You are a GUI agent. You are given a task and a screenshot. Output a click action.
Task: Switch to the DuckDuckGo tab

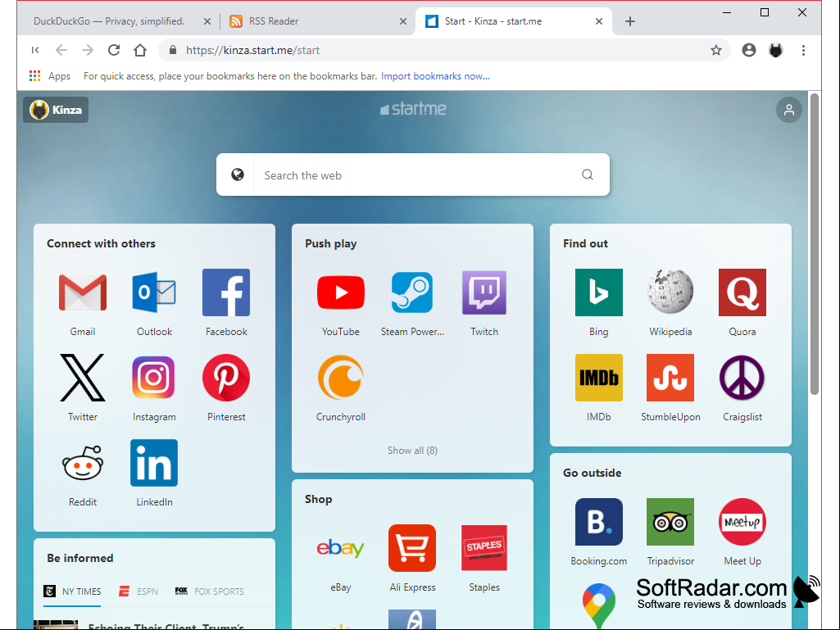click(x=109, y=21)
